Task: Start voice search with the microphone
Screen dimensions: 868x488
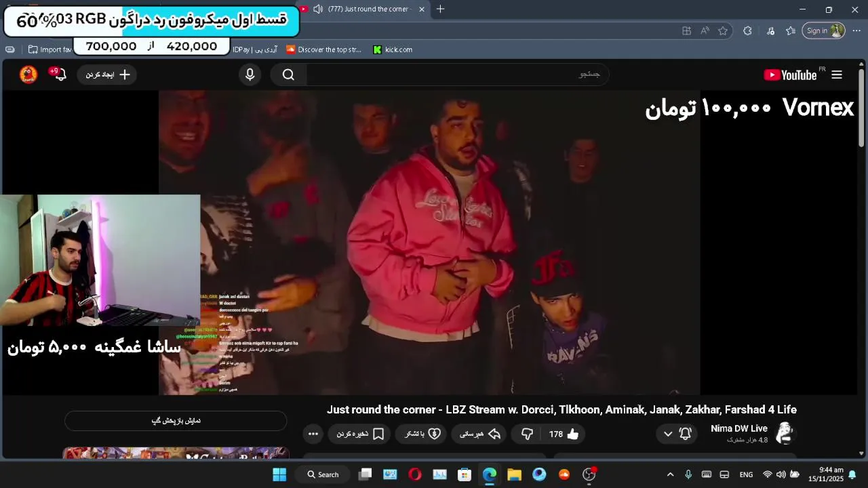Action: 250,75
